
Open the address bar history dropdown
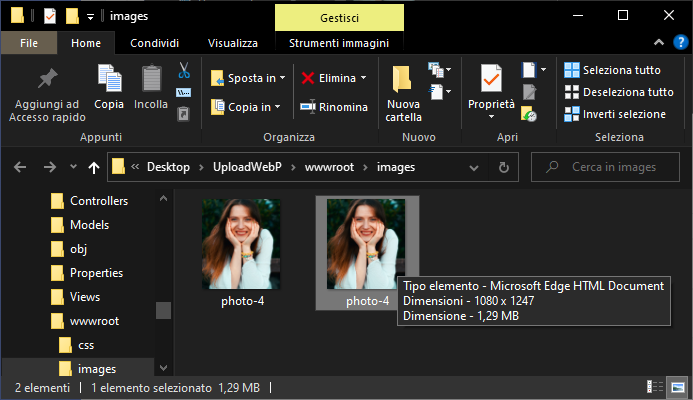pos(474,168)
